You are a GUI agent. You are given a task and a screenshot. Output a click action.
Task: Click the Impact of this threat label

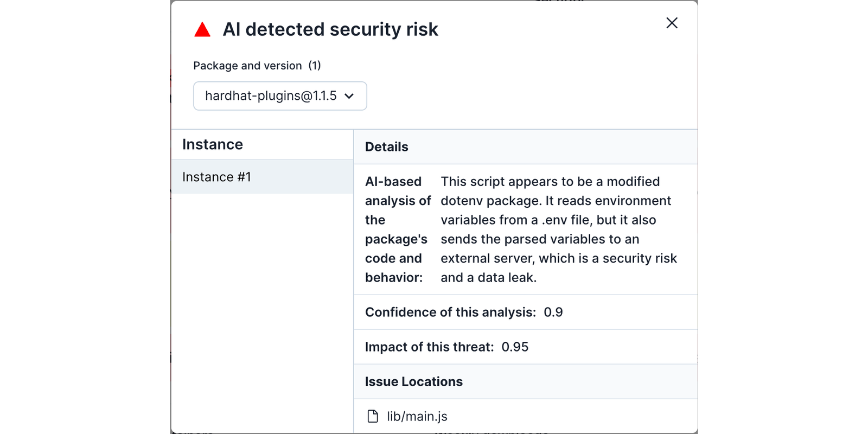429,347
